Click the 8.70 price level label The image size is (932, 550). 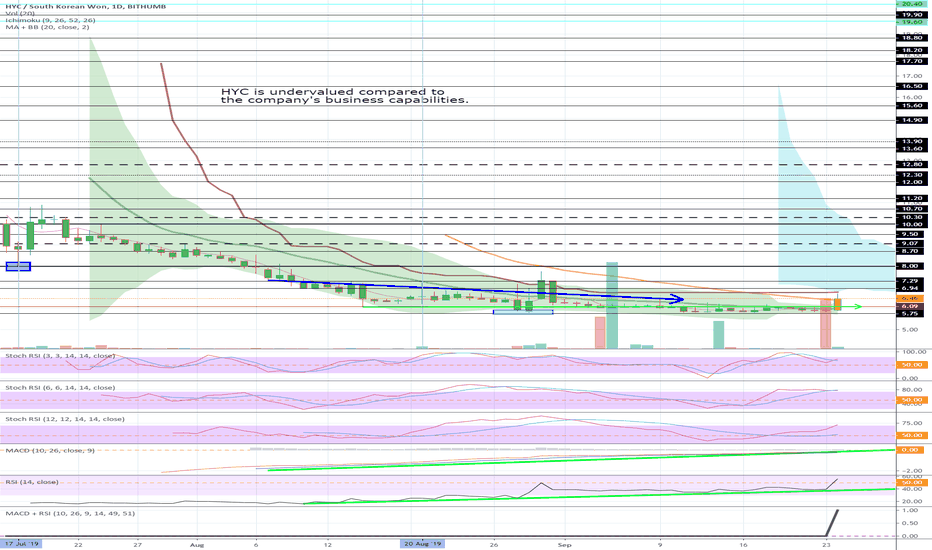click(912, 252)
